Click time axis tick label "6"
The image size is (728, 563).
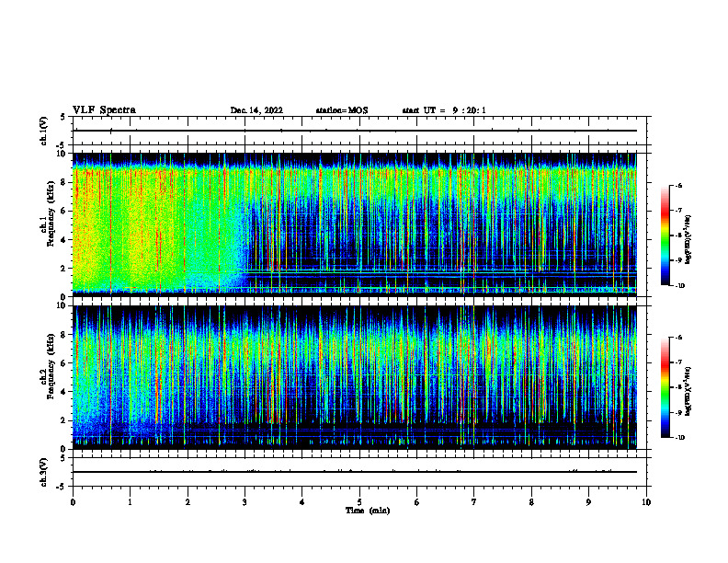(417, 502)
